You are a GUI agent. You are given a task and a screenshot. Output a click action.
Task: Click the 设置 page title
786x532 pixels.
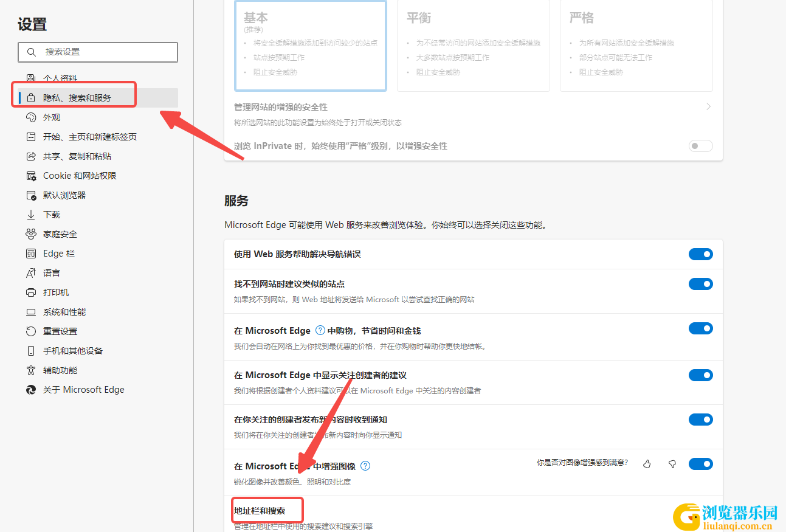click(32, 24)
